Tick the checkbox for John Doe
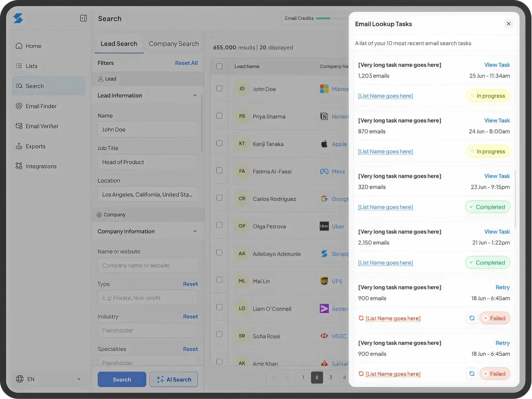The width and height of the screenshot is (532, 399). (219, 89)
